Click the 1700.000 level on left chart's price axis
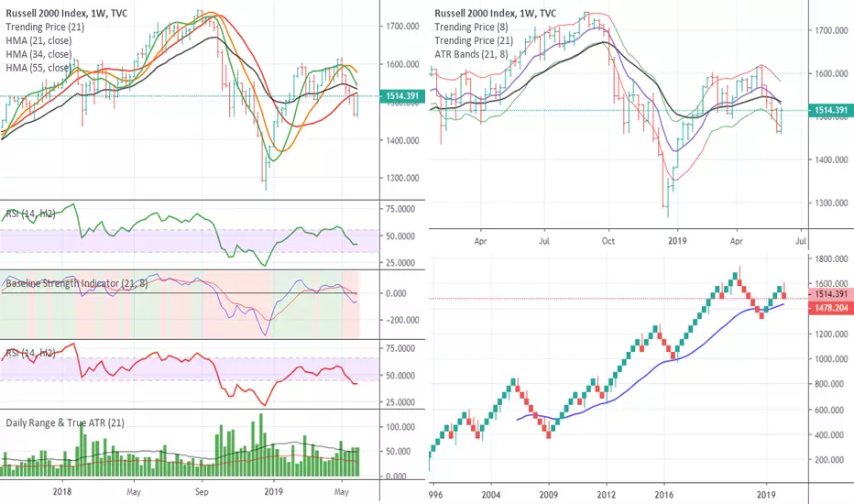 click(x=402, y=27)
